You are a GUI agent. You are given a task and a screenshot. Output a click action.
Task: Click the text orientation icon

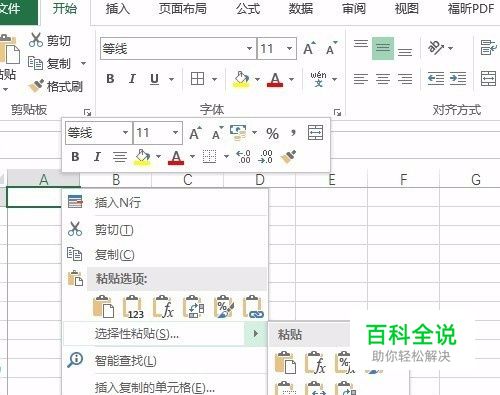(436, 48)
